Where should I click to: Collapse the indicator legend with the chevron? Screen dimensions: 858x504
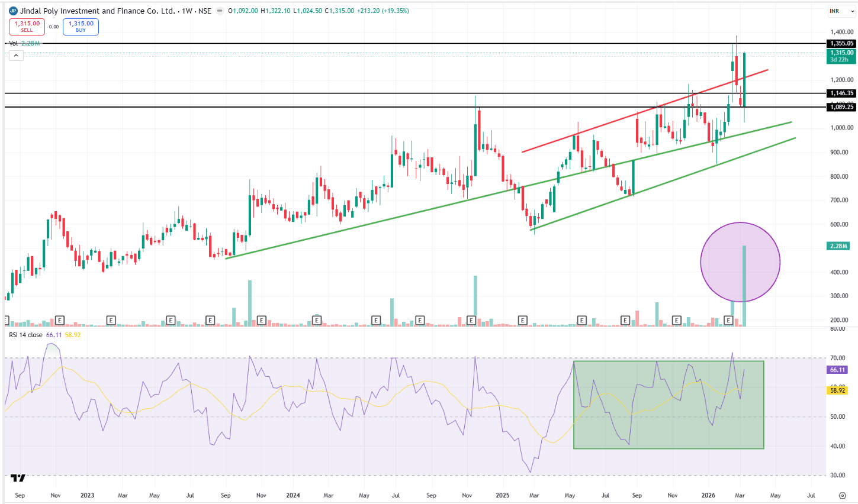(16, 56)
